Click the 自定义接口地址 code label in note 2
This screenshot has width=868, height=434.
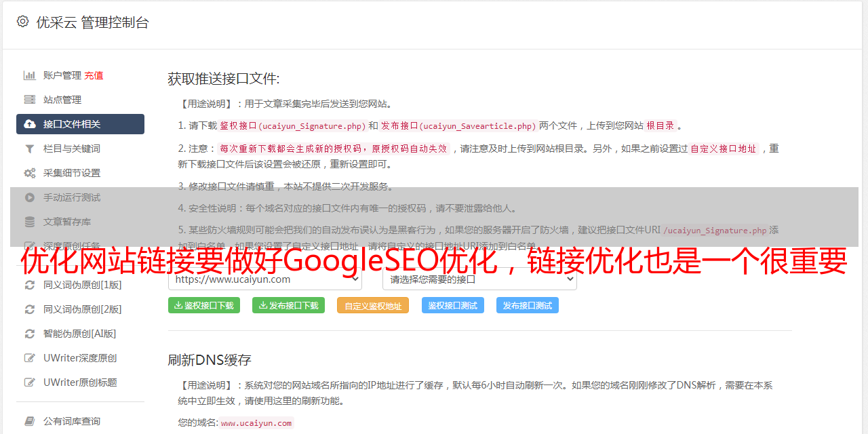coord(724,149)
